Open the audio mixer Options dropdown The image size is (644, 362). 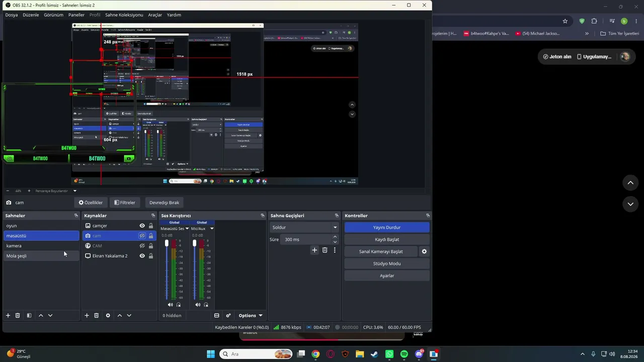[250, 316]
